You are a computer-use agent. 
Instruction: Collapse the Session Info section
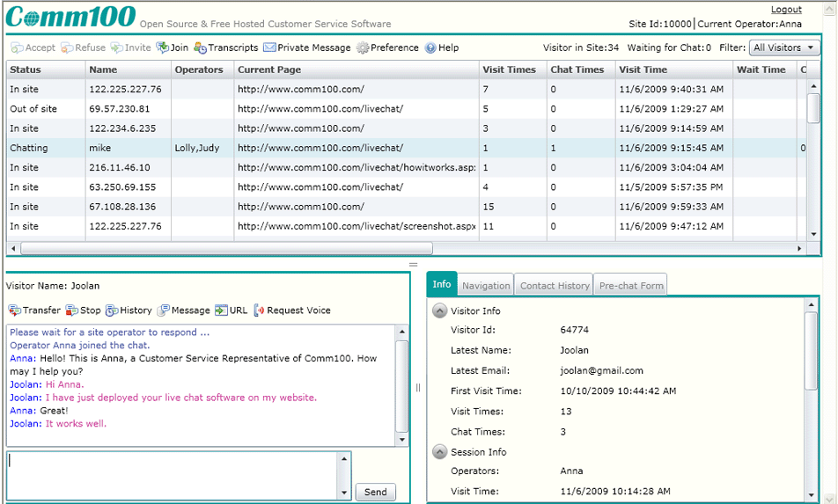coord(439,451)
